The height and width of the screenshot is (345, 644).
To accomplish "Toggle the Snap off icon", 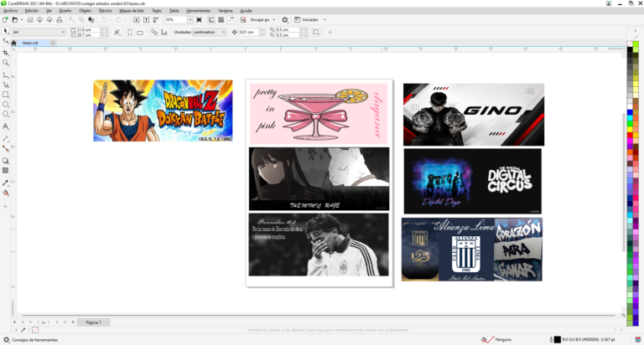I will [x=243, y=20].
